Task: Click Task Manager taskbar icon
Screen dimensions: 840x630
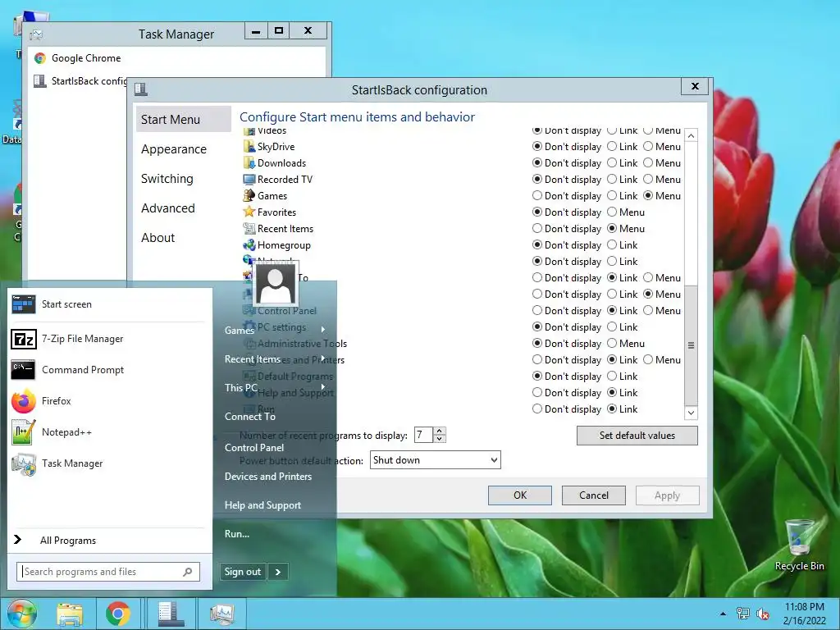Action: pyautogui.click(x=221, y=614)
